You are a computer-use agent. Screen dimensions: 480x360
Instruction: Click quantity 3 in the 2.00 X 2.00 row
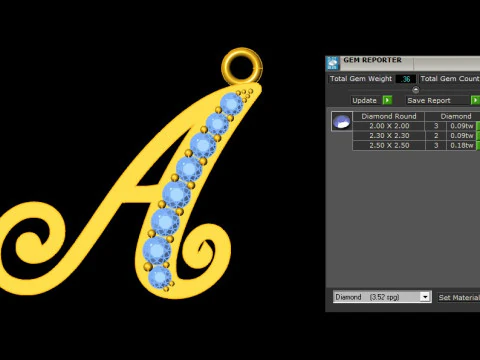coord(436,126)
